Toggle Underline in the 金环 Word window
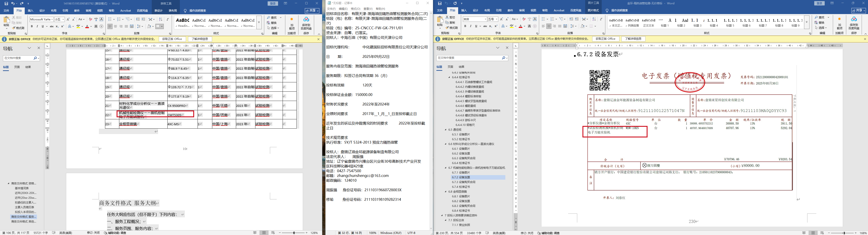The image size is (868, 235). click(x=476, y=26)
